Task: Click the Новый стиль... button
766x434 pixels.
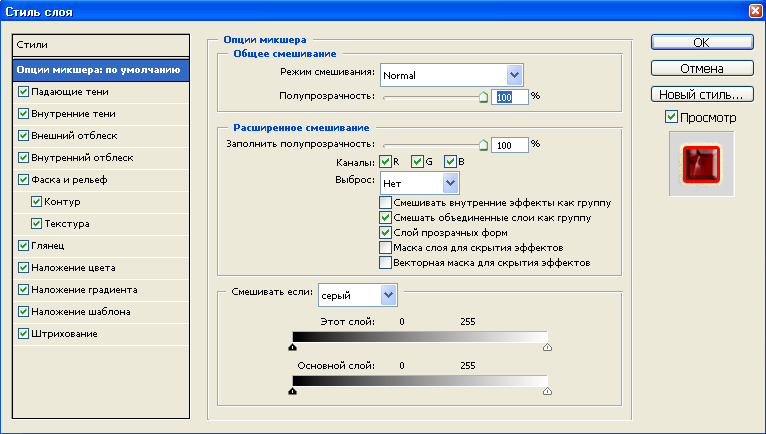Action: coord(702,94)
